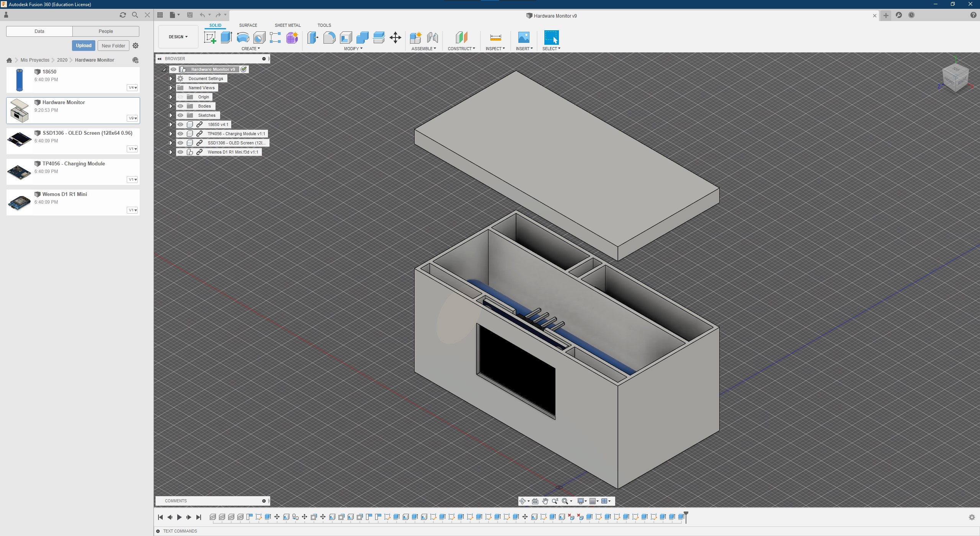Toggle visibility of Hardware Monitor v9 root
The height and width of the screenshot is (536, 980).
(x=173, y=69)
